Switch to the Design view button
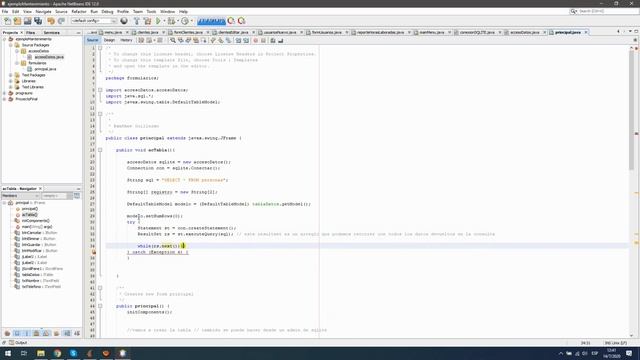Image resolution: width=640 pixels, height=360 pixels. click(109, 40)
